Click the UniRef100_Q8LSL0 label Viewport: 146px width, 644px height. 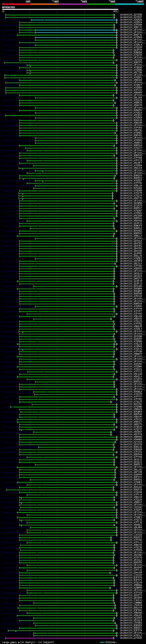(131, 263)
